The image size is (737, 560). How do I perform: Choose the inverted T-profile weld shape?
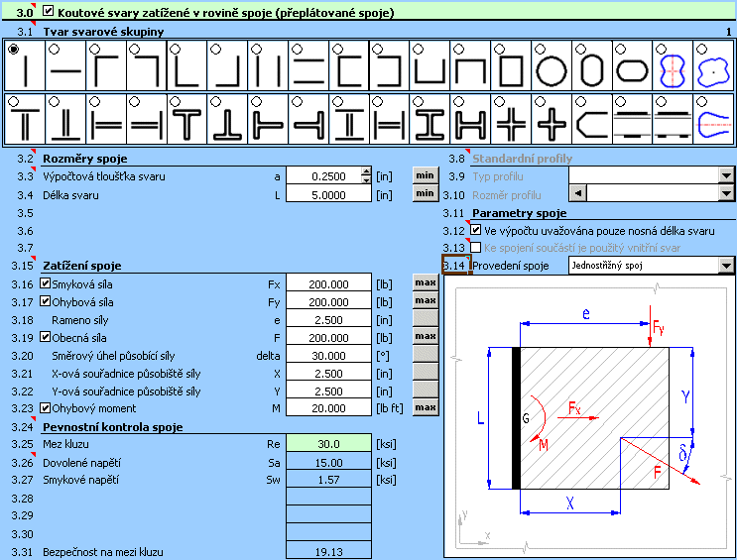coord(216,101)
